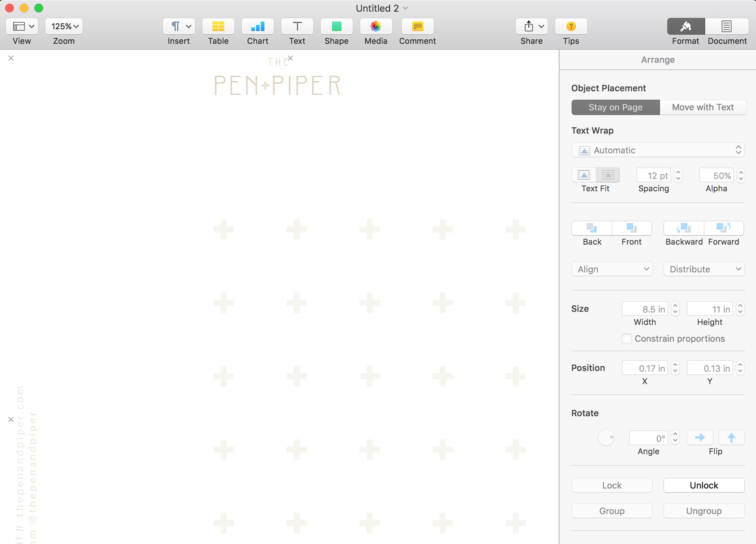Add a Shape using the toolbar
Viewport: 756px width, 544px height.
(336, 27)
